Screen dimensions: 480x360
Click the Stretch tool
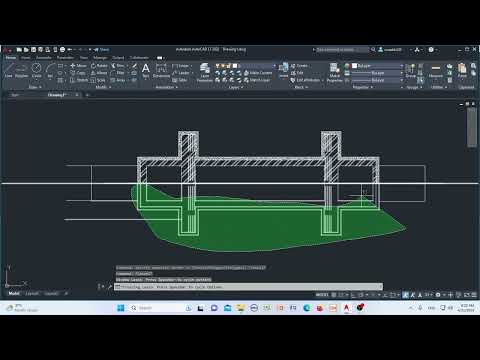pos(79,80)
